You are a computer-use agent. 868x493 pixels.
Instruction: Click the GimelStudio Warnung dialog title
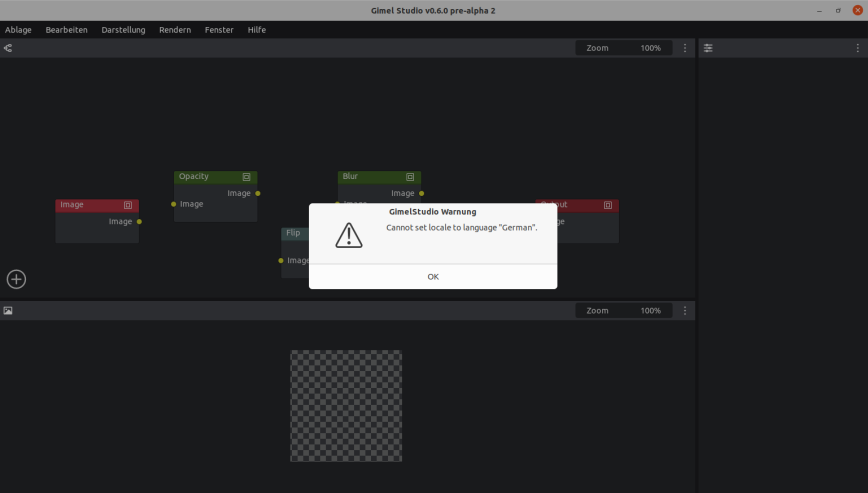433,212
